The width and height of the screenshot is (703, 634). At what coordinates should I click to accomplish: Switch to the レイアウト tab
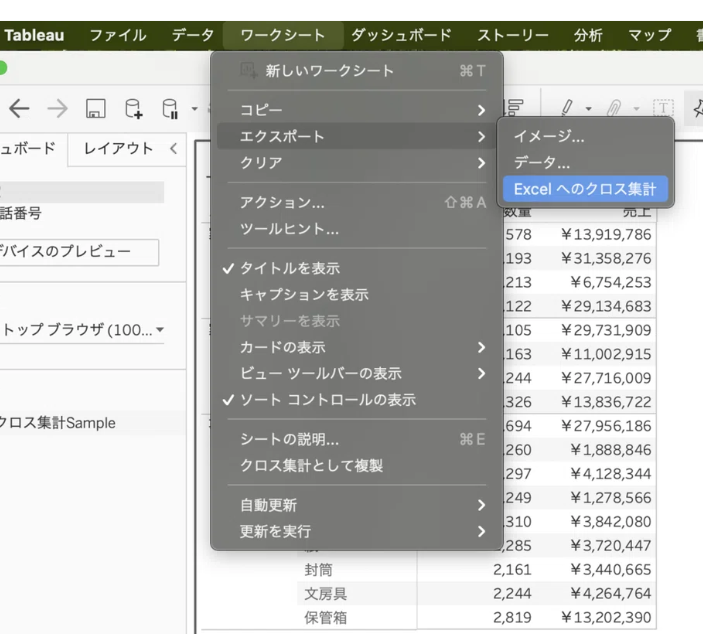118,148
